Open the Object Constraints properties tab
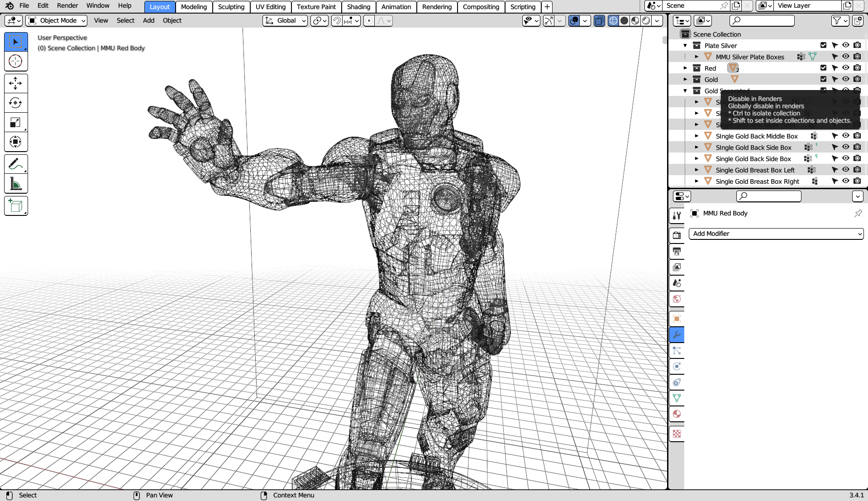Viewport: 868px width, 501px height. (x=677, y=382)
